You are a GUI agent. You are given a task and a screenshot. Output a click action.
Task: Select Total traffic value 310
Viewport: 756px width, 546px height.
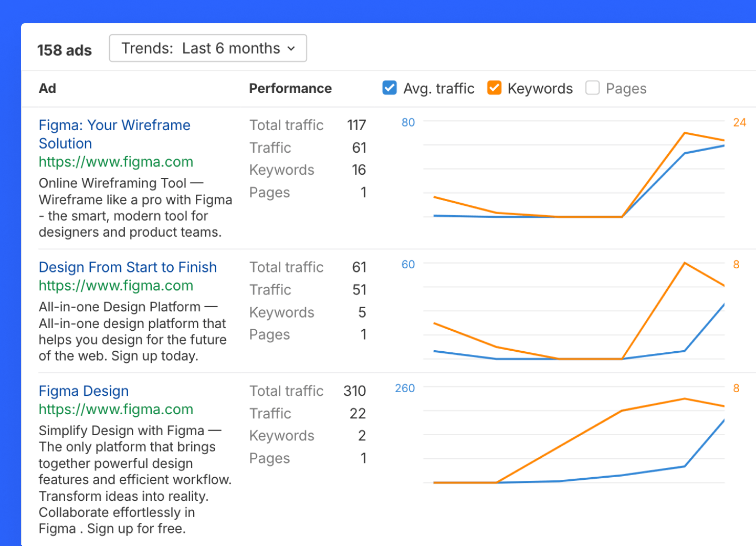355,391
